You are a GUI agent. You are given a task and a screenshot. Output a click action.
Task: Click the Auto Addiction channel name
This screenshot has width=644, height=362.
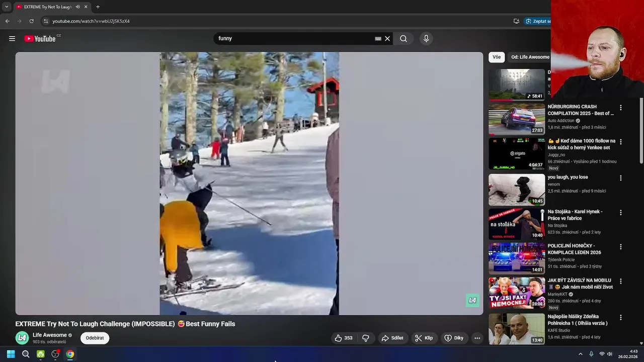pos(561,121)
